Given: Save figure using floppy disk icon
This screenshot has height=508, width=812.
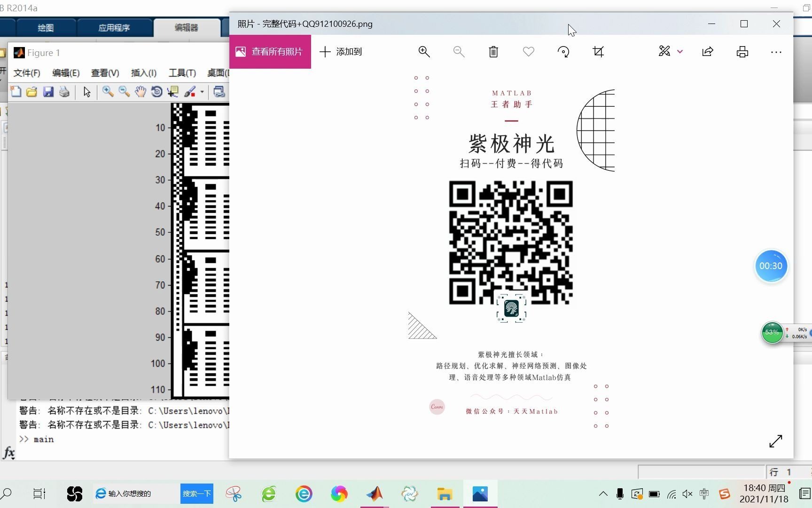Looking at the screenshot, I should pos(48,92).
